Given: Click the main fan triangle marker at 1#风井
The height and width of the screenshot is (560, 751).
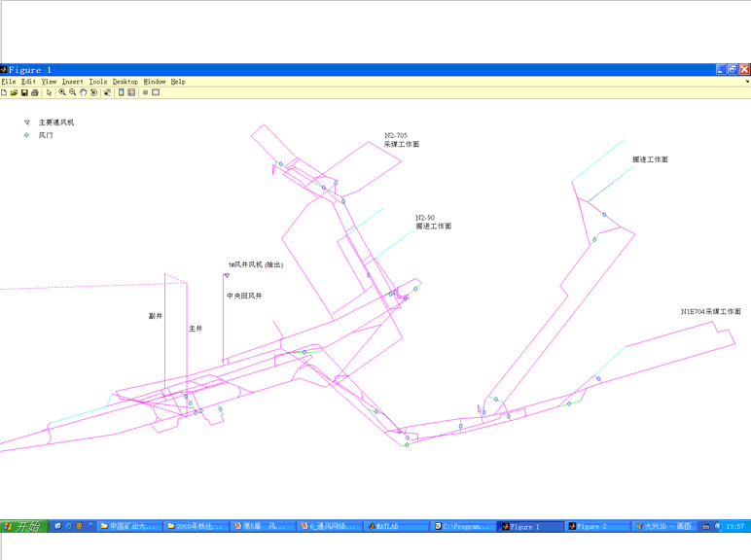Looking at the screenshot, I should point(227,276).
